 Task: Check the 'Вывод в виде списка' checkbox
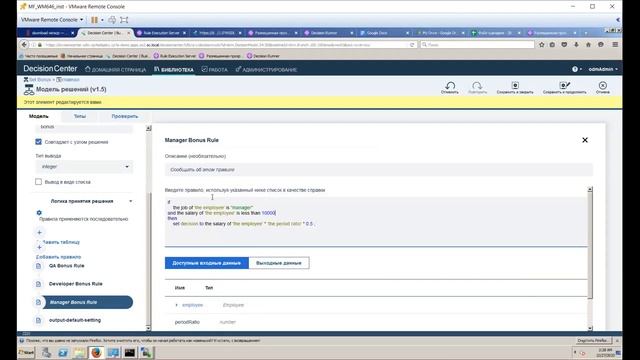pos(38,182)
